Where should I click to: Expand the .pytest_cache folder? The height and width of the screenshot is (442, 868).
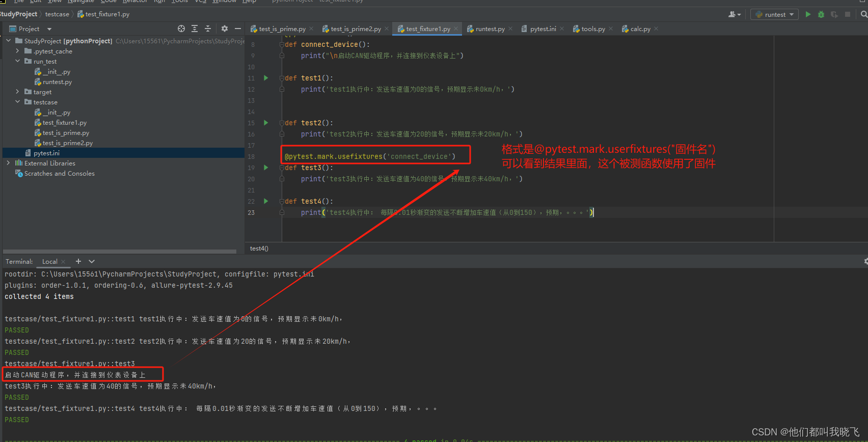[x=17, y=51]
